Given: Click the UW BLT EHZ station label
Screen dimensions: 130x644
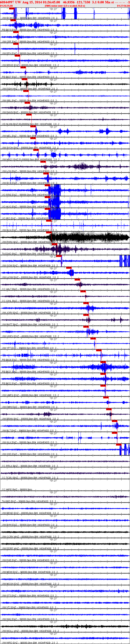Looking at the screenshot, I should click(29, 431).
